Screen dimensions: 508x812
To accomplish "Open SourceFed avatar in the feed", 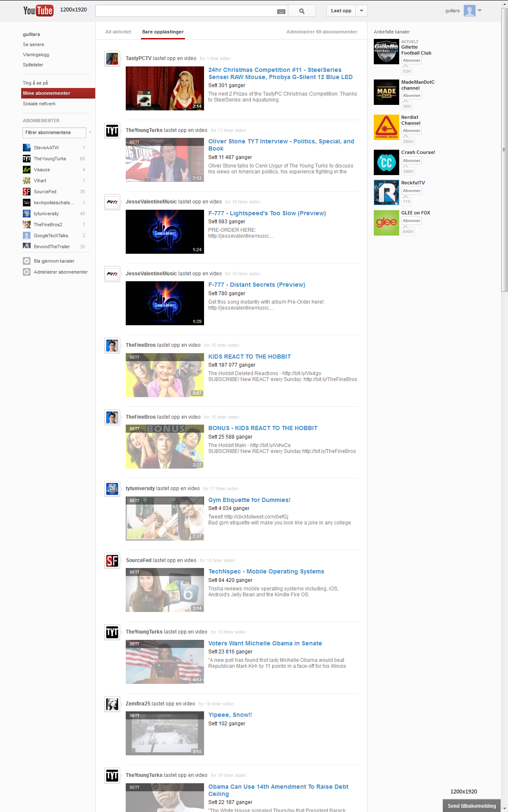I will (x=112, y=561).
